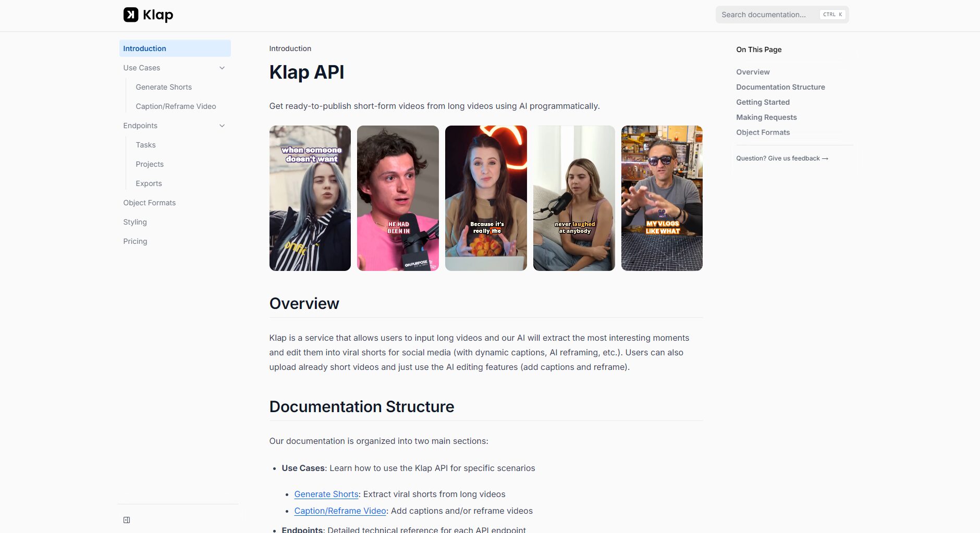Select Tasks endpoint in sidebar

[145, 145]
